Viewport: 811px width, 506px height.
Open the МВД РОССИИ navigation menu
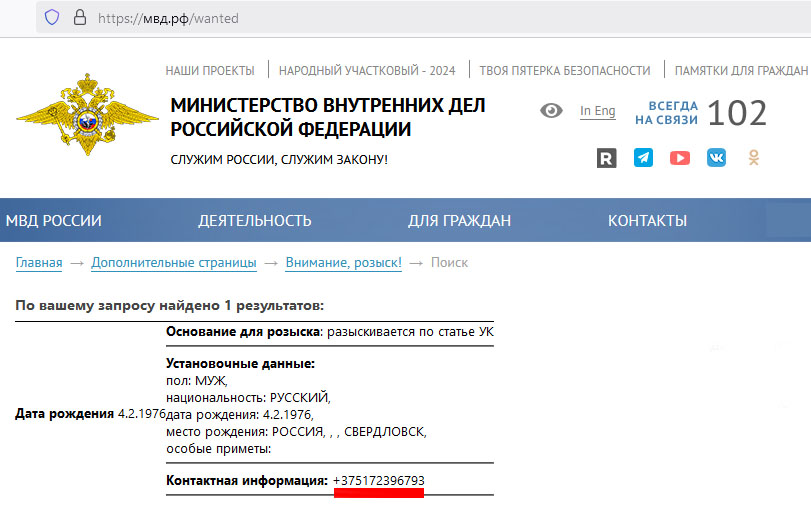click(54, 220)
